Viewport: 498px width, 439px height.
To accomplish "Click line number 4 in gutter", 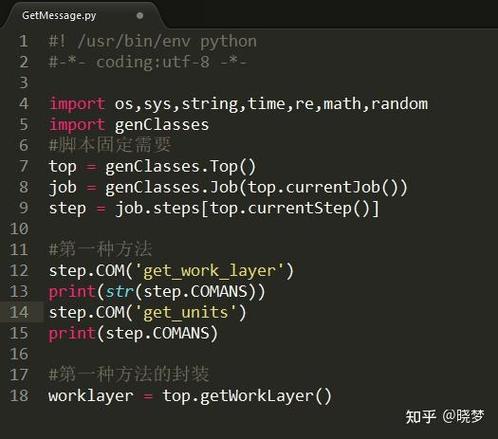I will 23,104.
